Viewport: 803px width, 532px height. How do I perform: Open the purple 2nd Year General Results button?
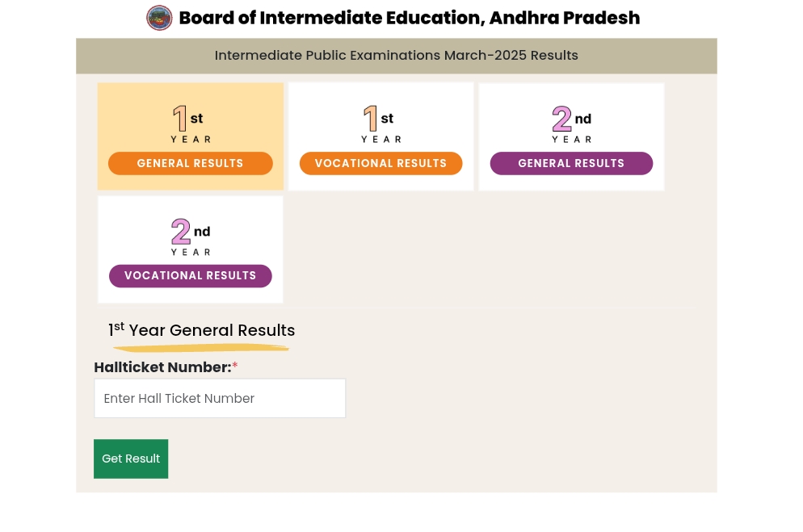coord(571,163)
